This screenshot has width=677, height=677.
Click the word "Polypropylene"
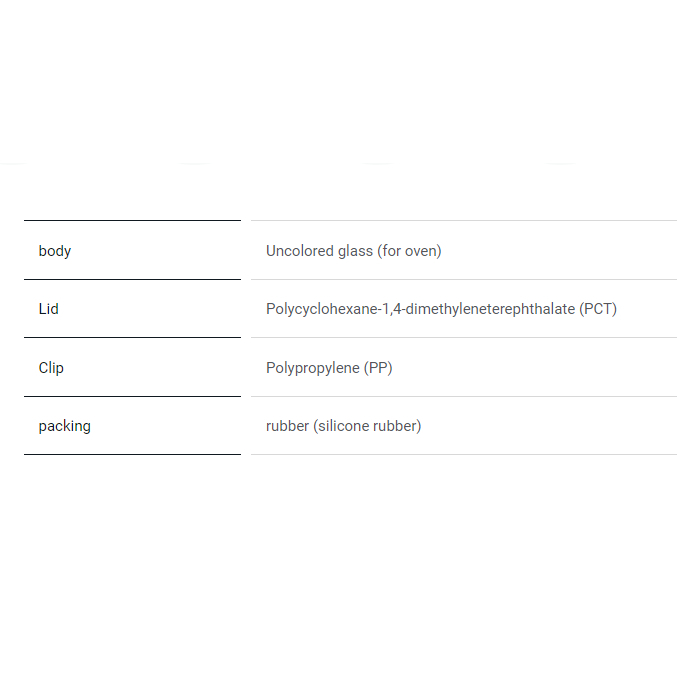[x=313, y=368]
